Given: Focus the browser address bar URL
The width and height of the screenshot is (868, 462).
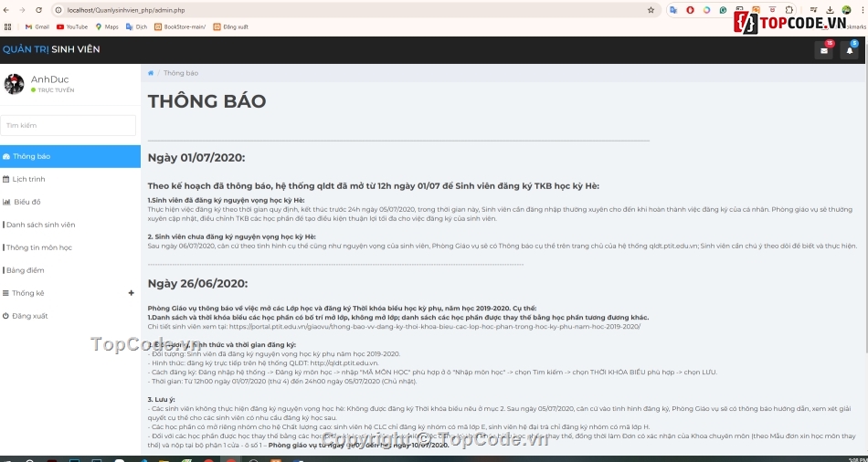Looking at the screenshot, I should click(x=126, y=10).
